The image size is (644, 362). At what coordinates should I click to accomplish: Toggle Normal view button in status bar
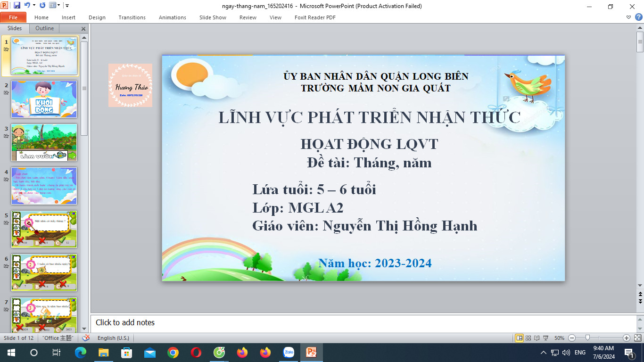pyautogui.click(x=519, y=338)
